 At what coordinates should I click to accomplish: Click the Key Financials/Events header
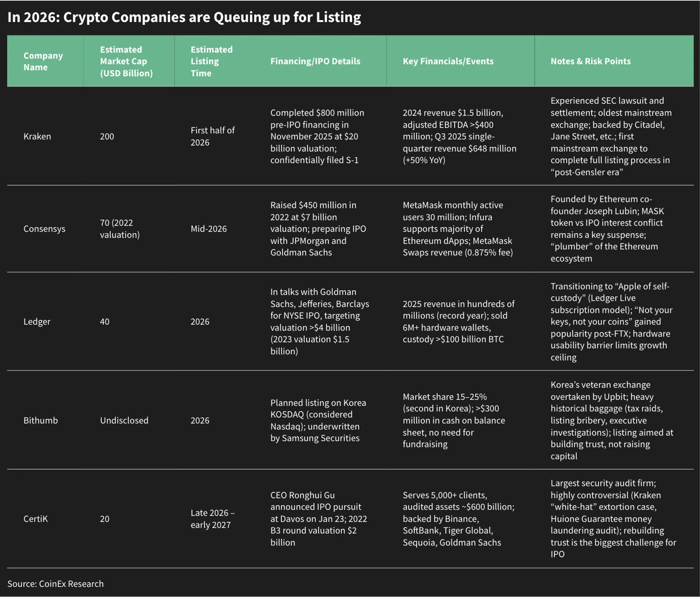[448, 62]
